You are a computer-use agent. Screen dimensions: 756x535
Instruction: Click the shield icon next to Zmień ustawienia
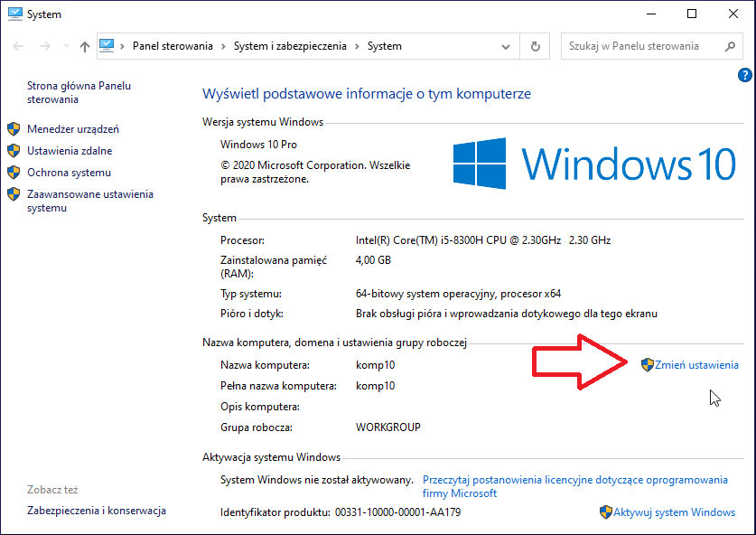tap(647, 365)
